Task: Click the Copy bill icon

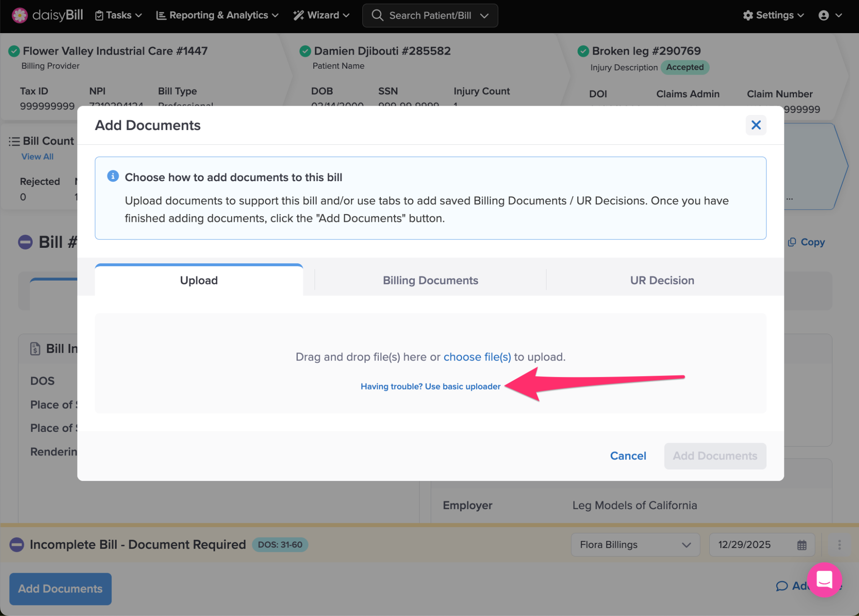Action: click(792, 242)
